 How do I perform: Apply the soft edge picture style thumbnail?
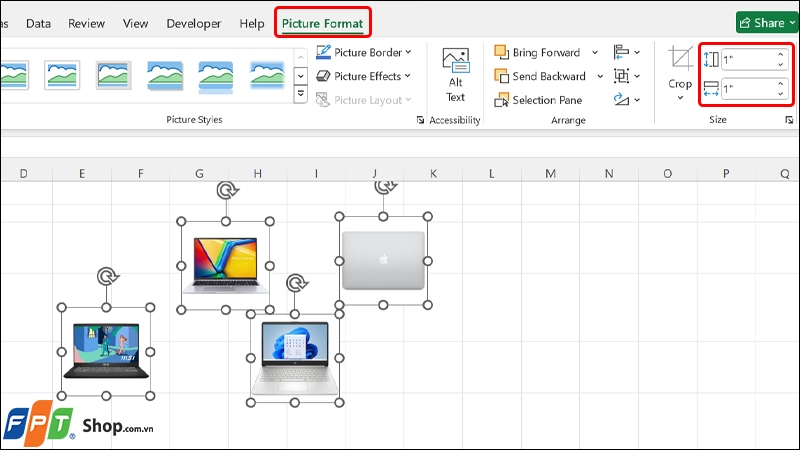coord(267,75)
